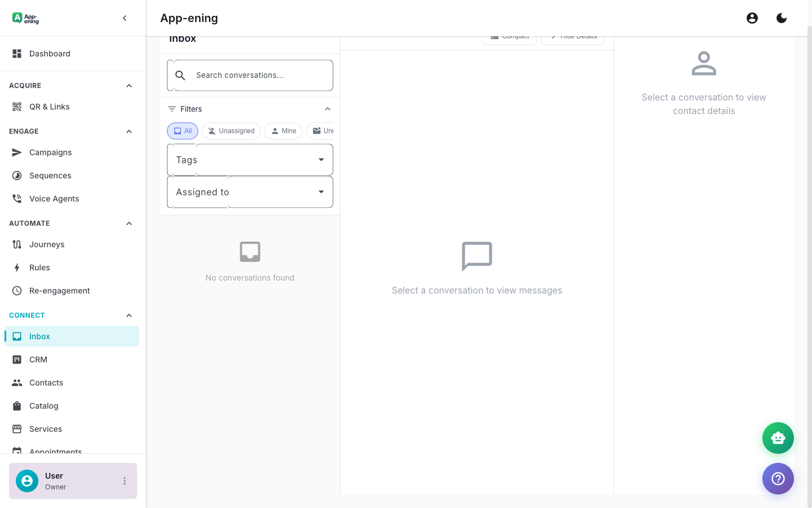The height and width of the screenshot is (508, 812).
Task: Enable the Unassigned filter
Action: click(x=231, y=130)
